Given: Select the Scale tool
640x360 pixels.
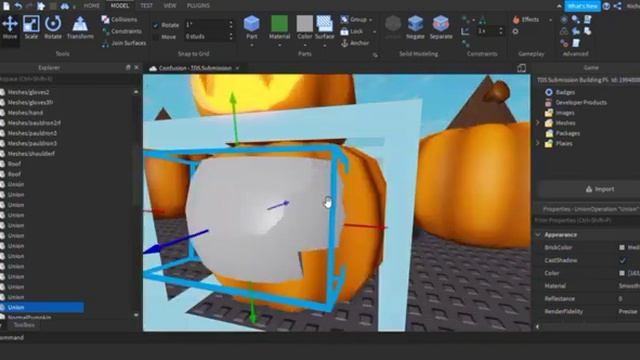Looking at the screenshot, I should (31, 27).
